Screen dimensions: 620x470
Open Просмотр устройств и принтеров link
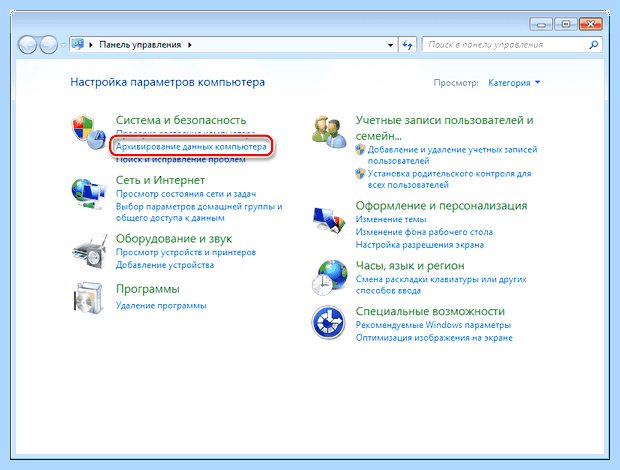[x=186, y=252]
